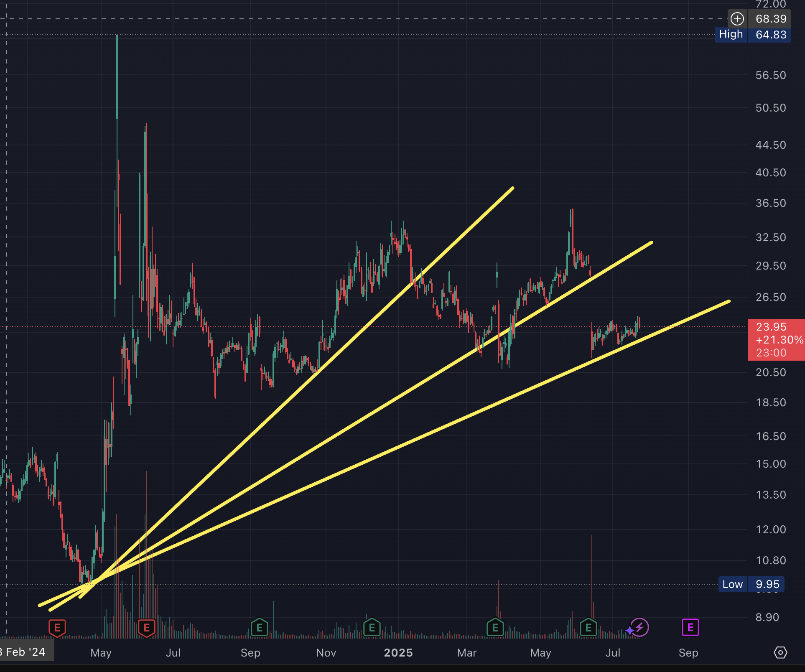Click the purple lightning bolt event icon

[640, 627]
